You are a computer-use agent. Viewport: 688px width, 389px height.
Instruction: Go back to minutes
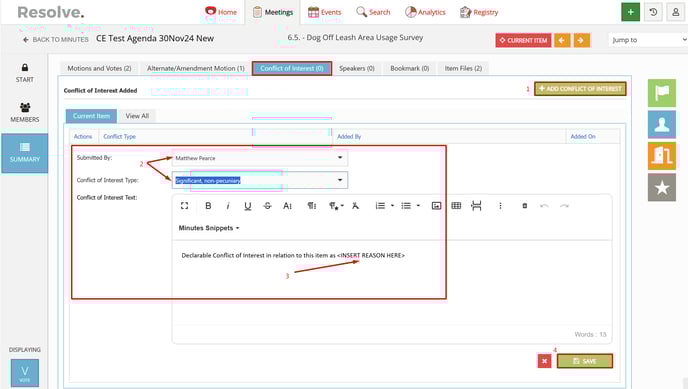tap(56, 39)
